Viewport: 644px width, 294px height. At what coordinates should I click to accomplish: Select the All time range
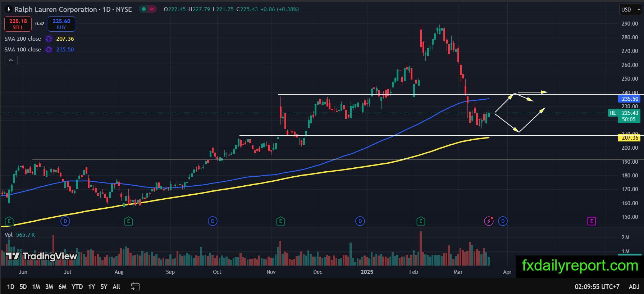pyautogui.click(x=116, y=287)
